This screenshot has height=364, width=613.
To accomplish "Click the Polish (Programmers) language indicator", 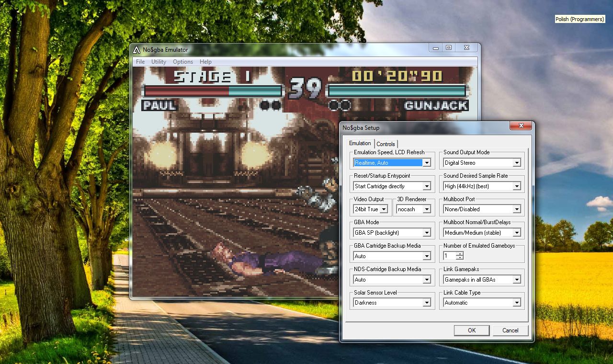I will coord(579,19).
